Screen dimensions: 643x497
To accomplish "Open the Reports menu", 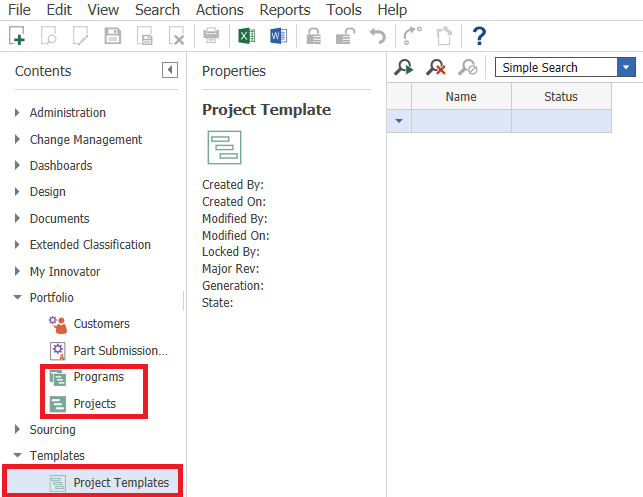I will [285, 10].
